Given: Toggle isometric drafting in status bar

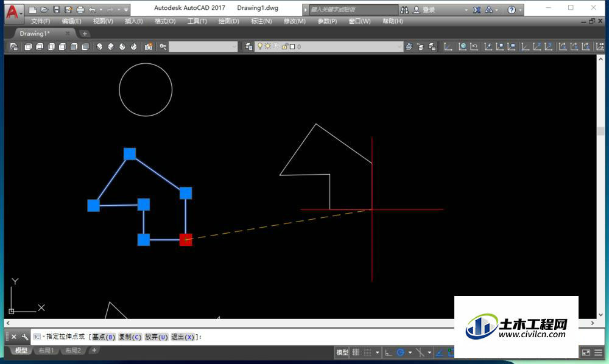Looking at the screenshot, I should coord(420,352).
